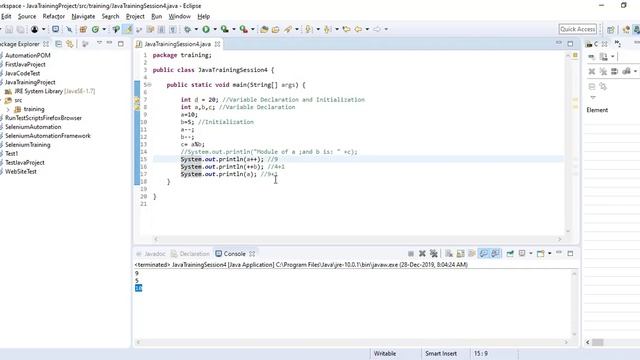Click the Terminate square icon in Console
The image size is (640, 360).
point(411,253)
